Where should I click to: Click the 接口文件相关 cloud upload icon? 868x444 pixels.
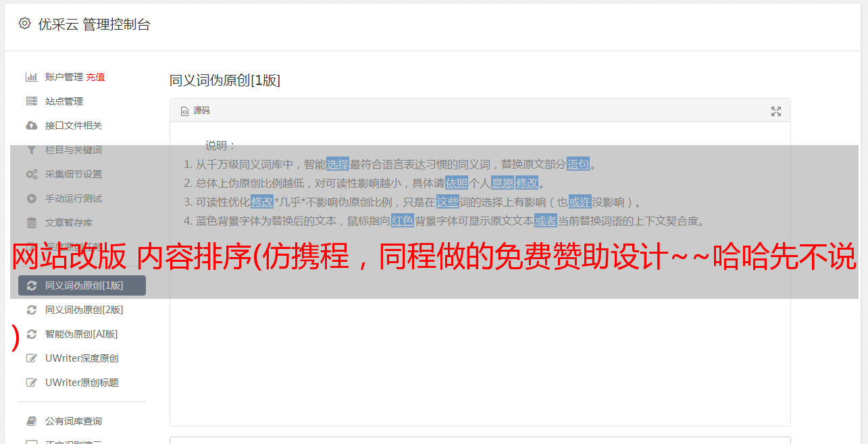tap(31, 126)
